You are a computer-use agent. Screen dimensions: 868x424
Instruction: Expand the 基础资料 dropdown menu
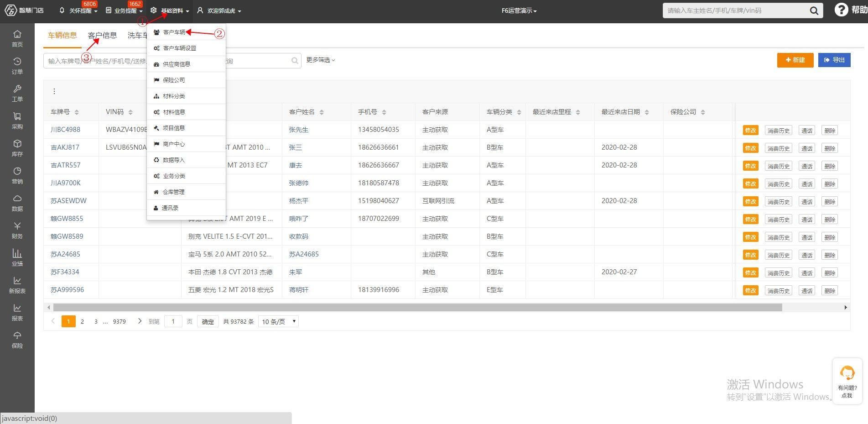[x=170, y=10]
